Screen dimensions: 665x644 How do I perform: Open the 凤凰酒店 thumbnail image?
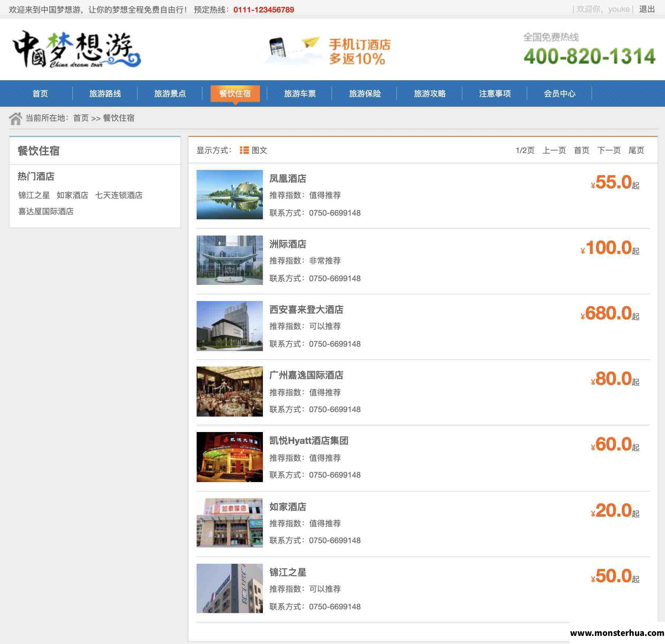[x=230, y=195]
